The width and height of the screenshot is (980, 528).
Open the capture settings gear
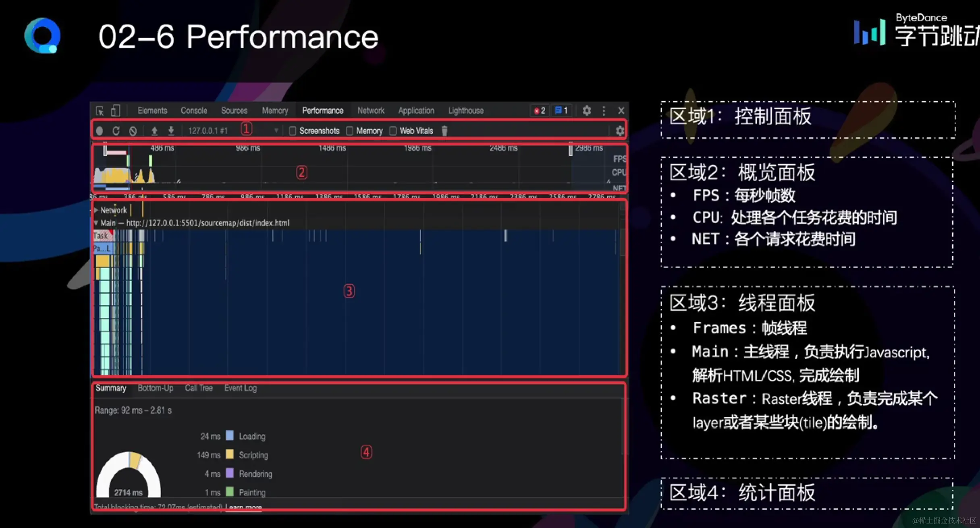point(619,131)
